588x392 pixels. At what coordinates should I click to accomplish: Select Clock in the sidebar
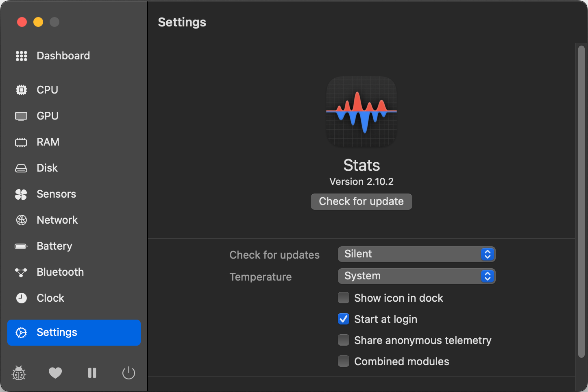(x=50, y=298)
